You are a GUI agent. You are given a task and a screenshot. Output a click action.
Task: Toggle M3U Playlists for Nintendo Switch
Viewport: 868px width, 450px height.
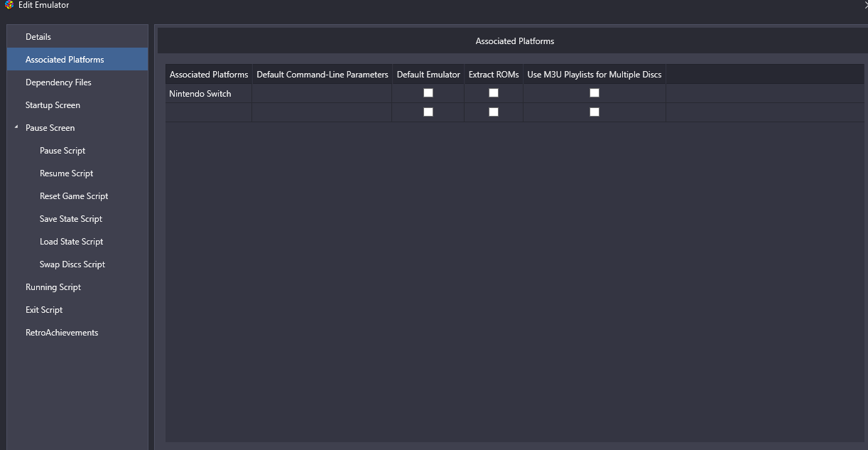[595, 93]
